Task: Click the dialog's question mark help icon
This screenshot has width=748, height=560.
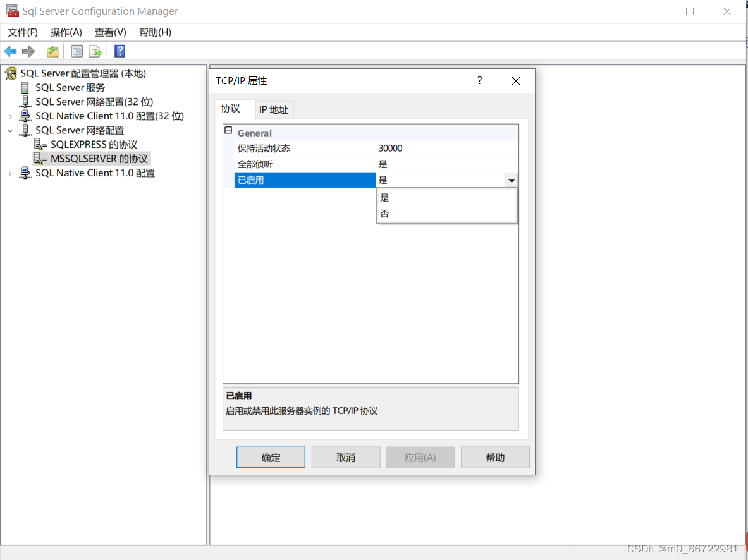Action: [x=480, y=81]
